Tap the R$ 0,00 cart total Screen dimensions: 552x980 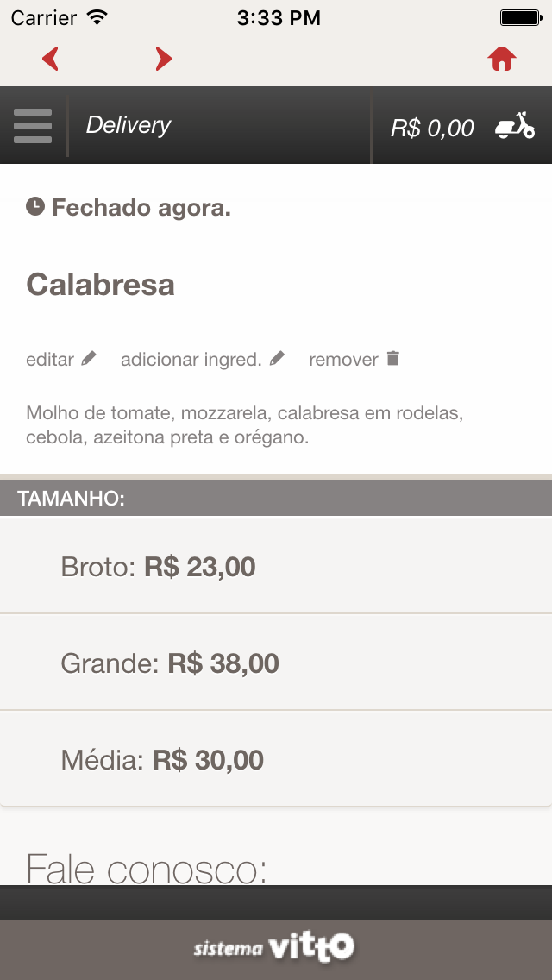point(434,126)
